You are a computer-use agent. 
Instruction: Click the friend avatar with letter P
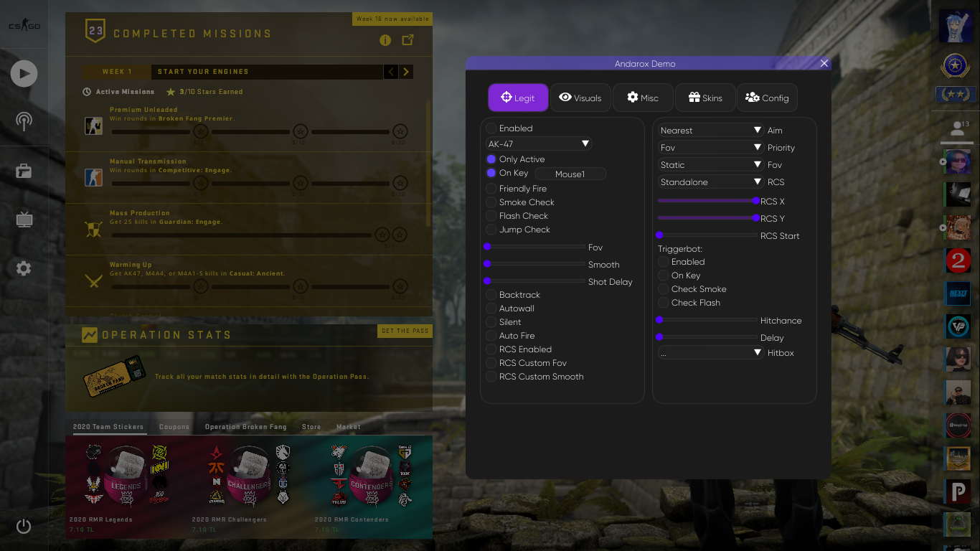click(958, 493)
